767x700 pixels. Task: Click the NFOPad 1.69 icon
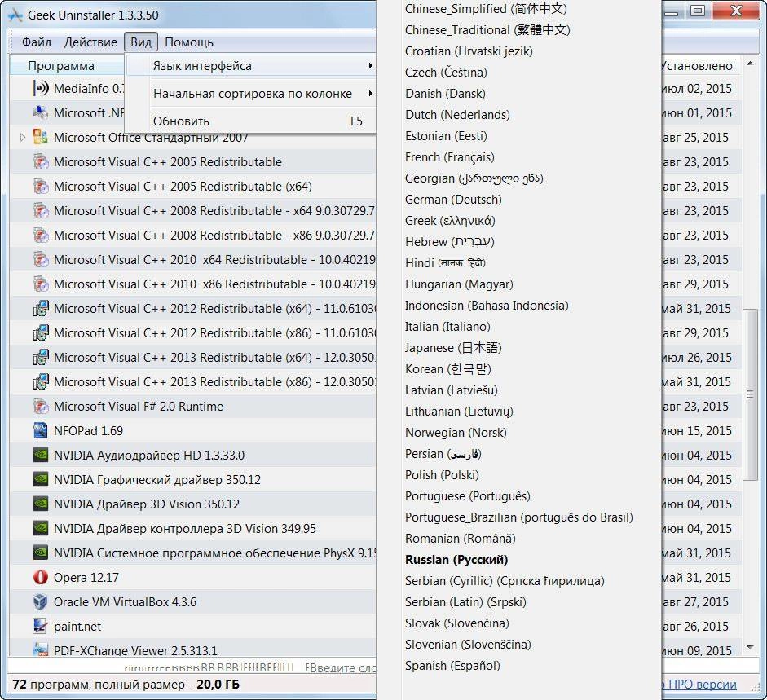(x=41, y=431)
